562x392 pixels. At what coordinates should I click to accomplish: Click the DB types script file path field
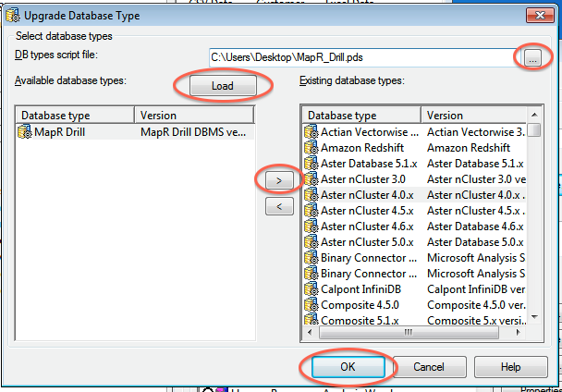tap(360, 57)
